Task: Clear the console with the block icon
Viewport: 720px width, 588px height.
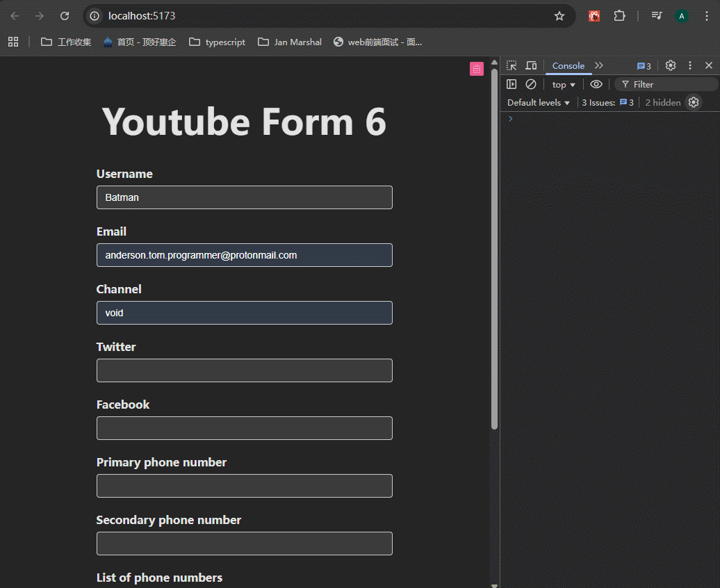Action: click(531, 84)
